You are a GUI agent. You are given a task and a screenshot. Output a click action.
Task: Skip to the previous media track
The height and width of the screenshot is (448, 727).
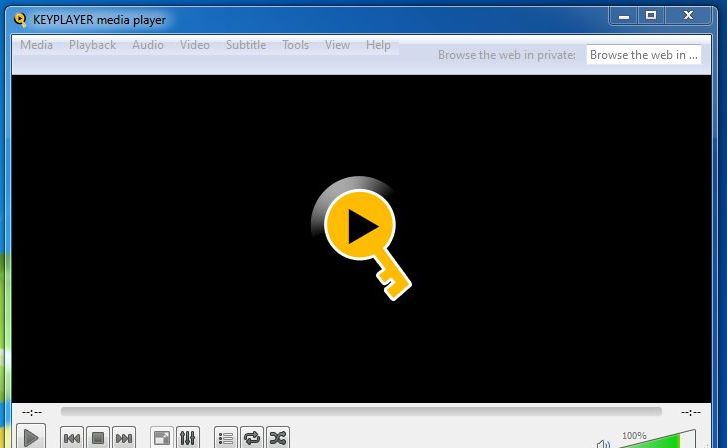(x=72, y=438)
